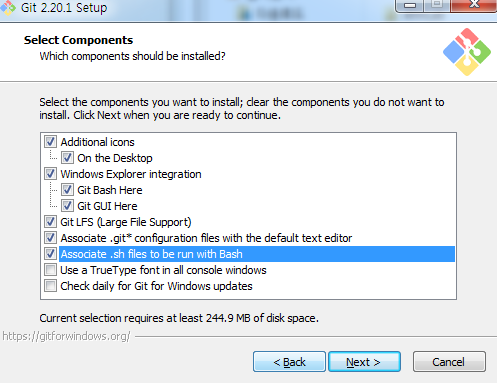This screenshot has height=383, width=497.
Task: Uncheck the On the Desktop option
Action: (x=67, y=158)
